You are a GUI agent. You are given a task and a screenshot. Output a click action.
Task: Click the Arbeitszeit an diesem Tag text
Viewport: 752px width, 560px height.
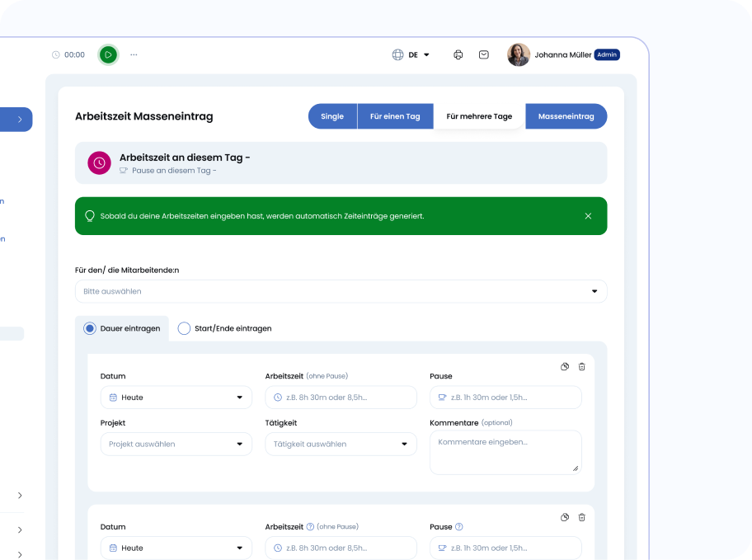(x=185, y=158)
